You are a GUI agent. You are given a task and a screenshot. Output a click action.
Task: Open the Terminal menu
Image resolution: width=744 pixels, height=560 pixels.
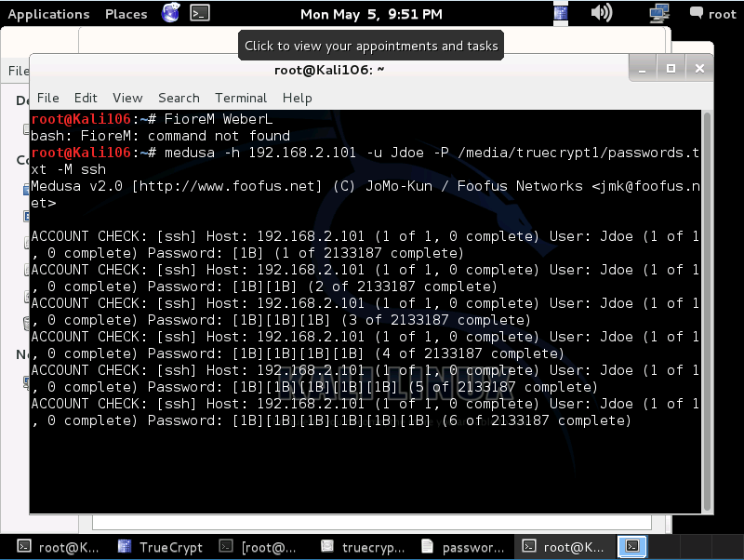pyautogui.click(x=241, y=98)
